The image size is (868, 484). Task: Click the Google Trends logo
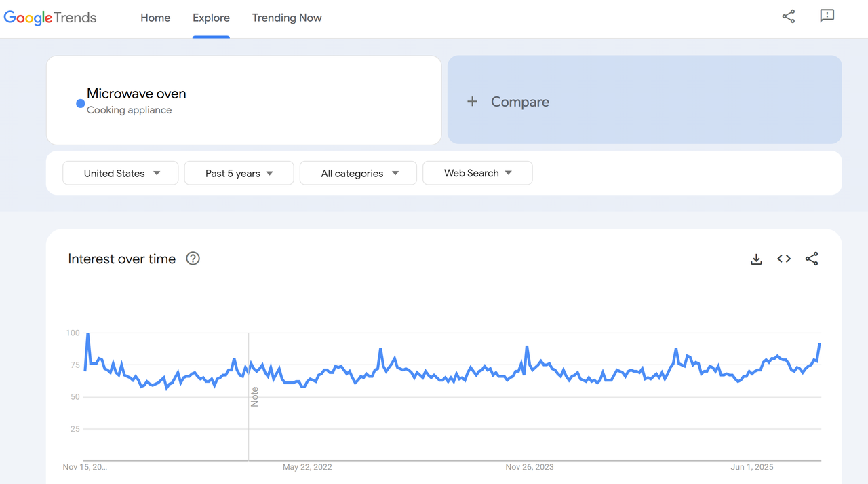click(50, 18)
